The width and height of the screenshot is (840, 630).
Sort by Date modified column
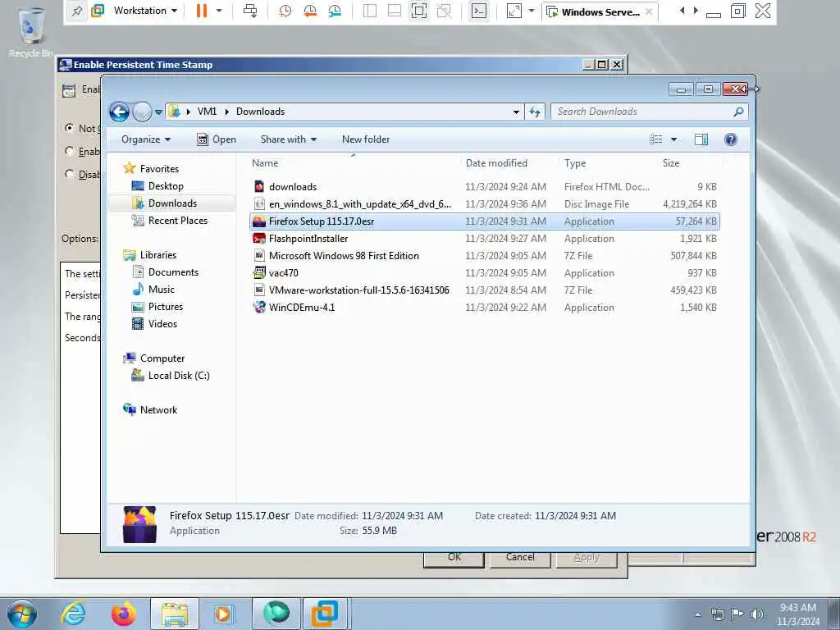(509, 163)
